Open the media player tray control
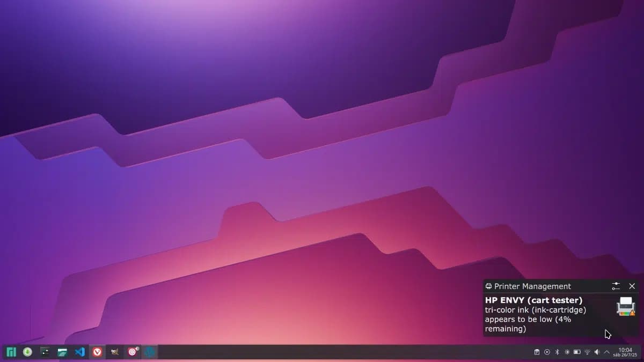Viewport: 644px width, 362px height. tap(547, 352)
